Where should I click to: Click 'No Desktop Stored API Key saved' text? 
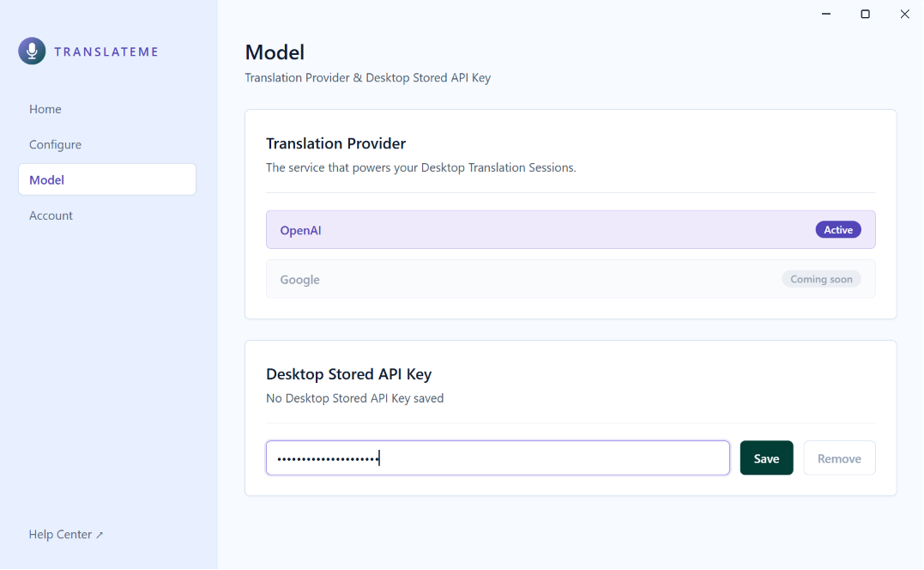[x=354, y=398]
